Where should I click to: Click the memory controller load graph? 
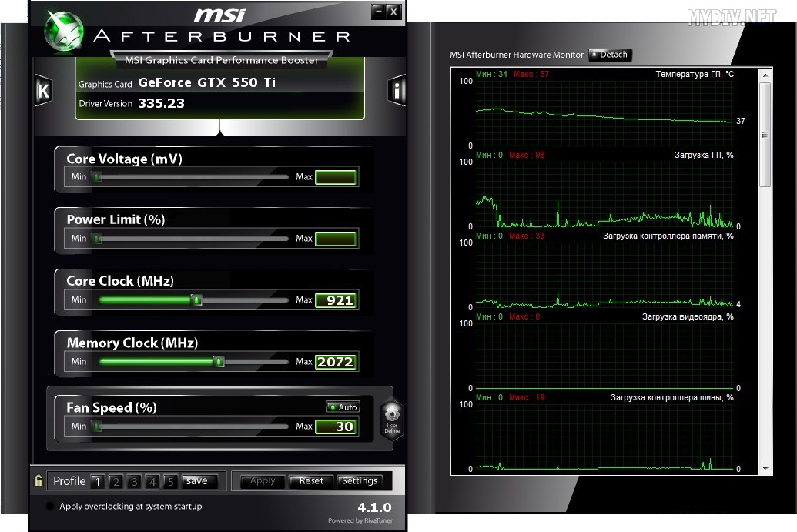point(604,275)
